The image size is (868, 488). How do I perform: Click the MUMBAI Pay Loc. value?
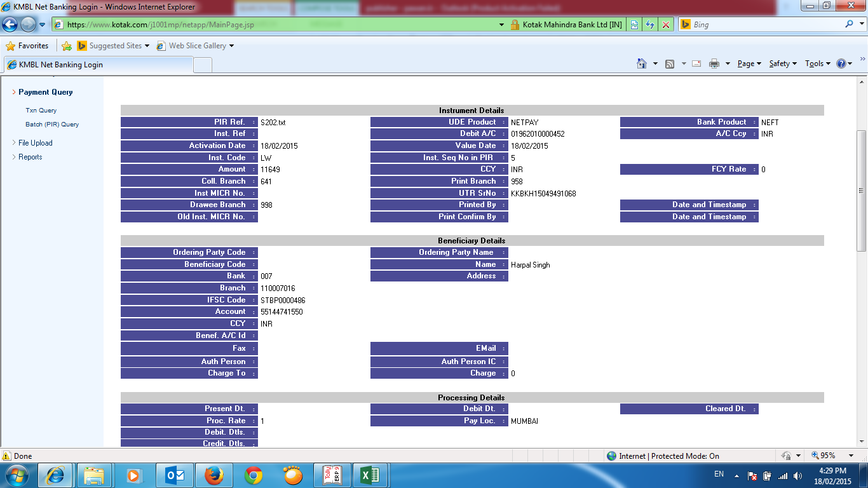point(524,421)
